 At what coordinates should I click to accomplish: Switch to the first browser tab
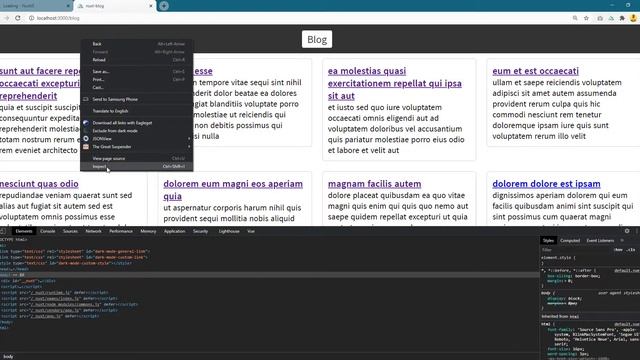(x=36, y=6)
